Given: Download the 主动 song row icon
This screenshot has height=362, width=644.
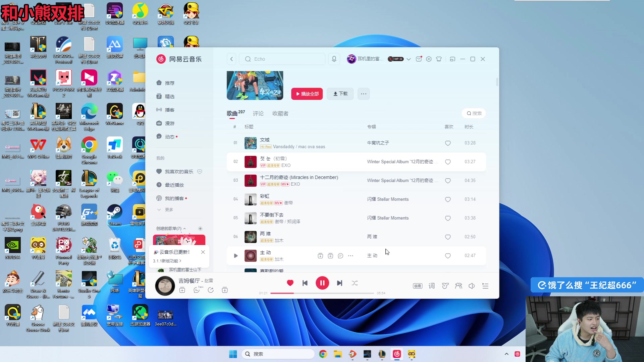Looking at the screenshot, I should (x=320, y=256).
